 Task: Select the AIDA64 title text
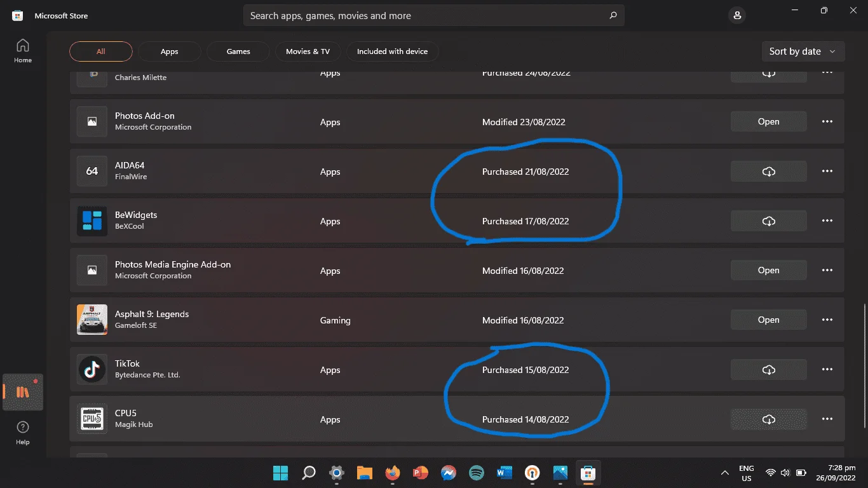click(x=130, y=165)
